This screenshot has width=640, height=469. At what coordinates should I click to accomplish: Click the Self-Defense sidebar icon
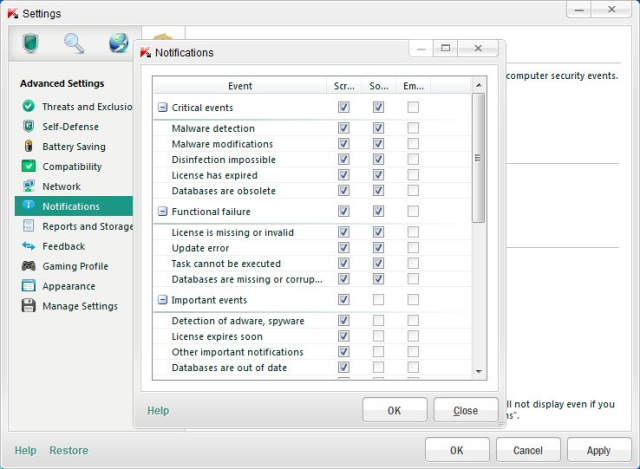[28, 127]
